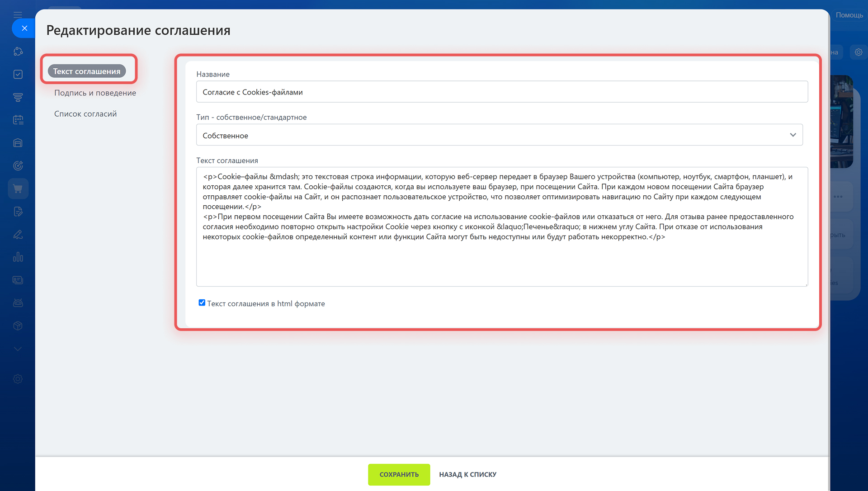Image resolution: width=868 pixels, height=491 pixels.
Task: Click into the 'Название' input field
Action: point(502,92)
